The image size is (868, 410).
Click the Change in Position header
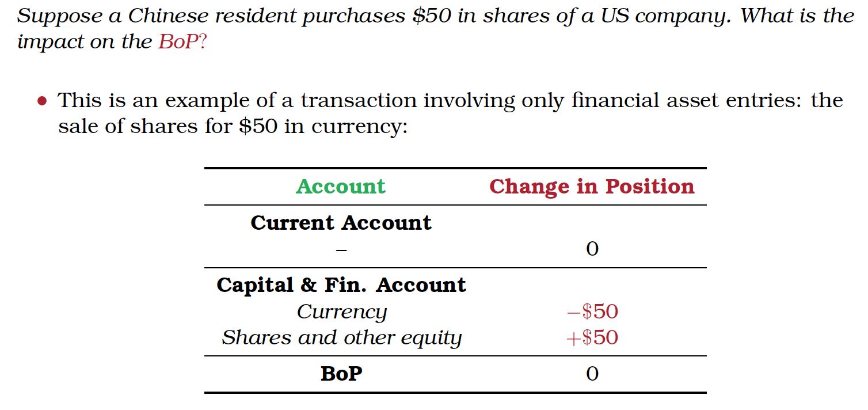[x=592, y=187]
